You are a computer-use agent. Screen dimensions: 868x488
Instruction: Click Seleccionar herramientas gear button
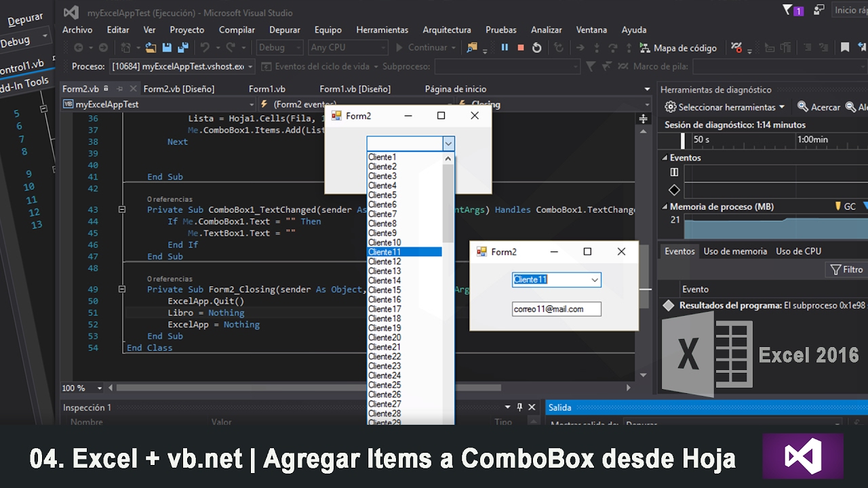click(724, 107)
